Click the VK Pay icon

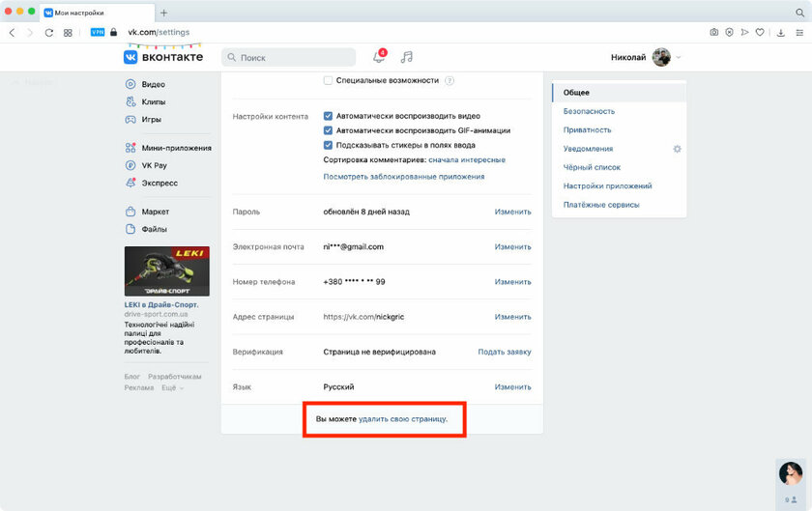tap(130, 165)
